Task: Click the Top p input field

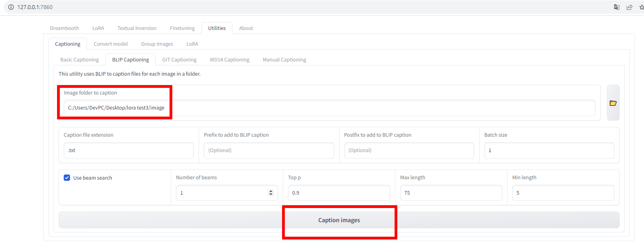Action: 339,193
